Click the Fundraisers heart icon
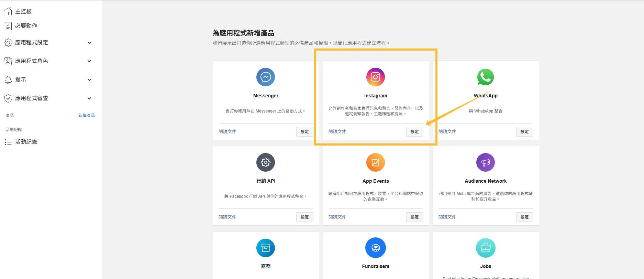The width and height of the screenshot is (644, 279). [375, 248]
